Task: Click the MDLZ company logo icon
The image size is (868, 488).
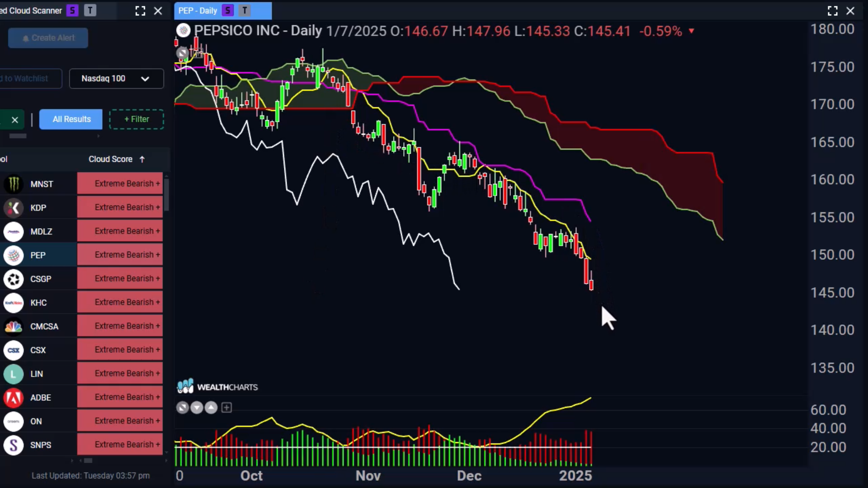Action: point(14,231)
